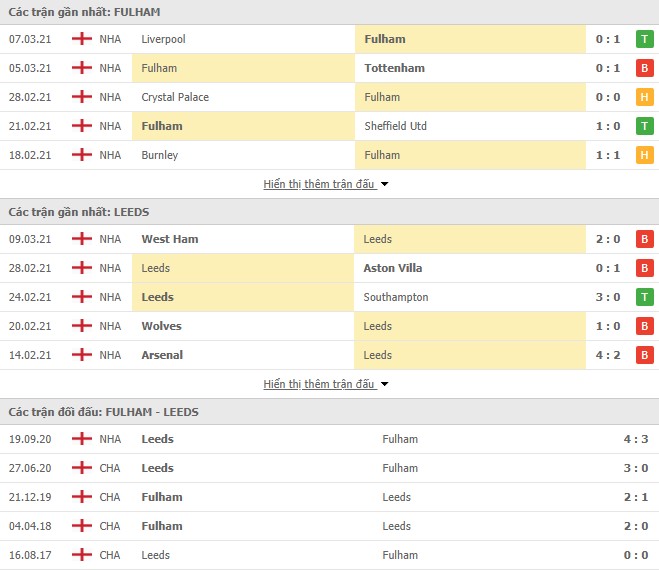Viewport: 659px width, 570px height.
Task: Click the England flag beside 19.09.20 match
Action: point(82,439)
